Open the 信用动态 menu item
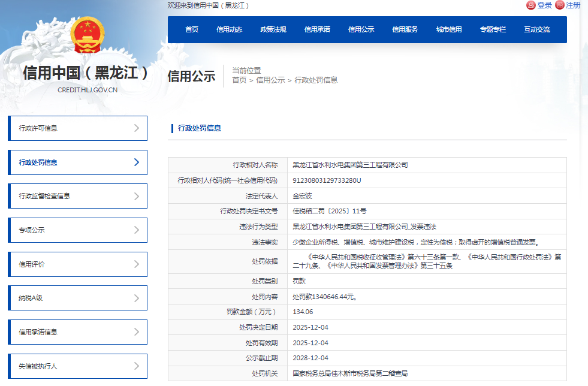 click(231, 29)
